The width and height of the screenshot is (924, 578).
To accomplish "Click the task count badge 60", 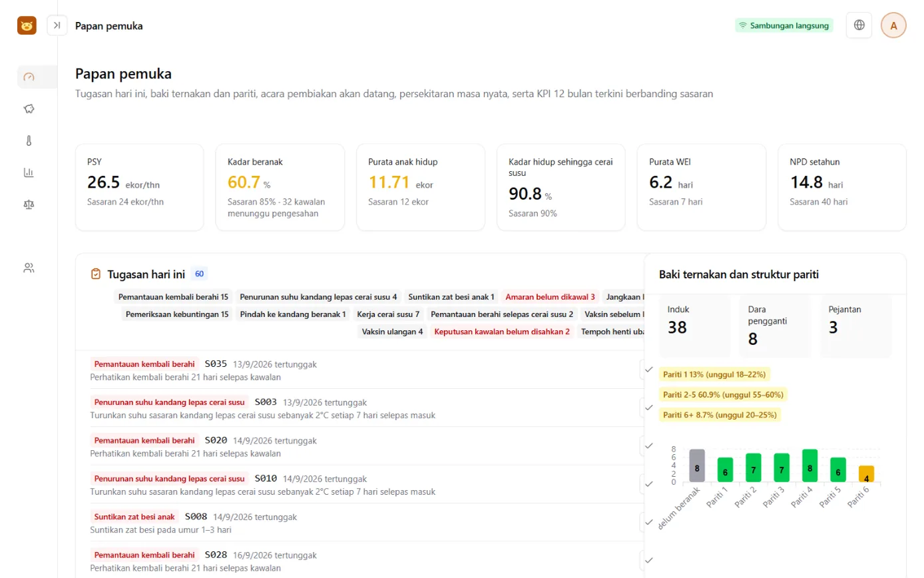I will [x=199, y=274].
